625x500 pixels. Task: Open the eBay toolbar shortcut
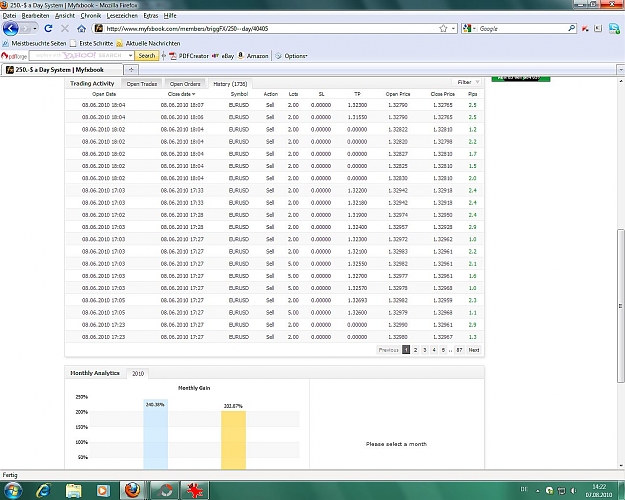(x=223, y=56)
